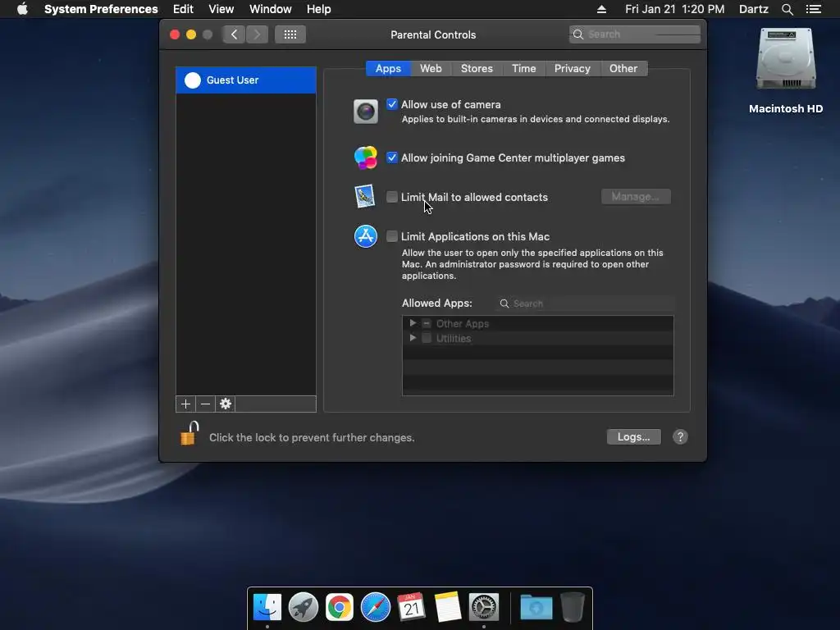Toggle the Other Apps checkbox in Allowed Apps
840x630 pixels.
[x=427, y=323]
